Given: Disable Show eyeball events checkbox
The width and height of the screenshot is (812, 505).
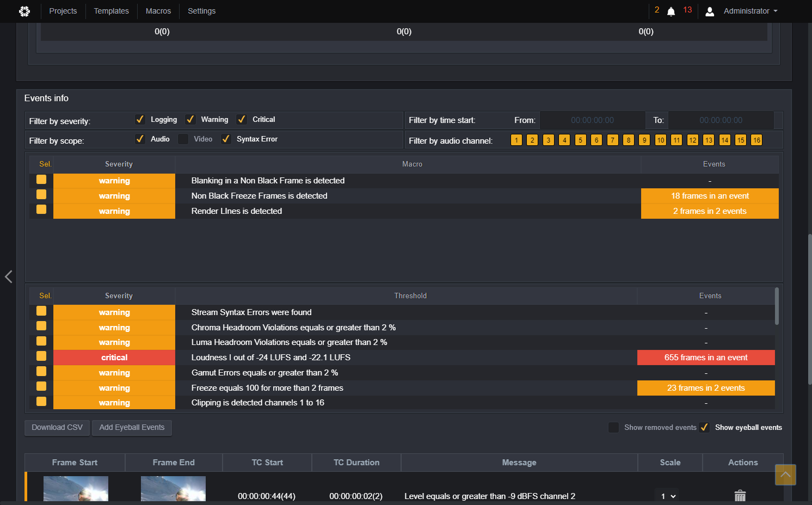Looking at the screenshot, I should (x=704, y=427).
